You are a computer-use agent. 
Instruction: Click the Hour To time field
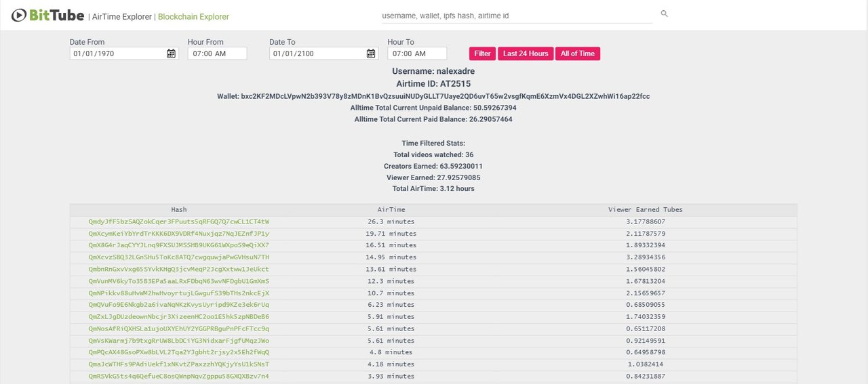click(417, 54)
